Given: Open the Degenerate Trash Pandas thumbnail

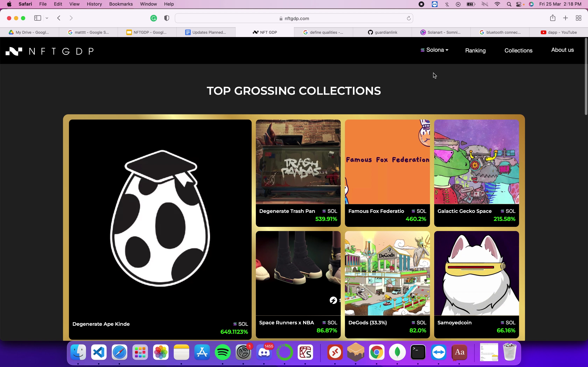Looking at the screenshot, I should [298, 162].
